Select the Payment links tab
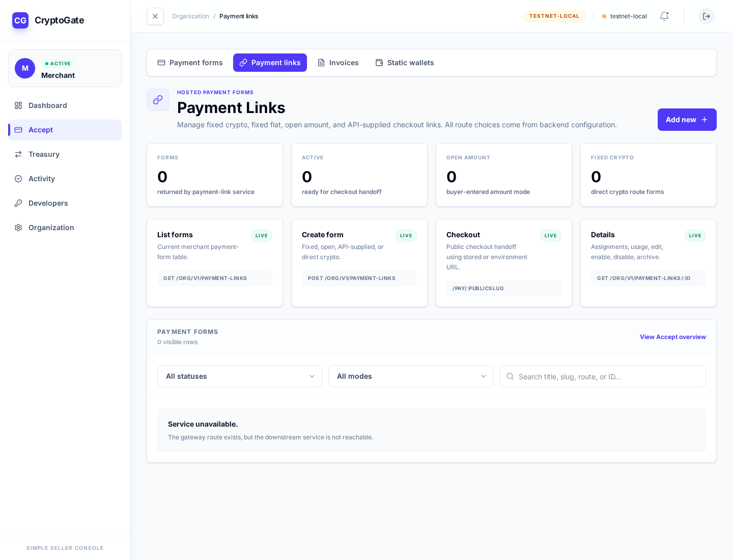Screen dimensions: 733x560 click(x=270, y=63)
